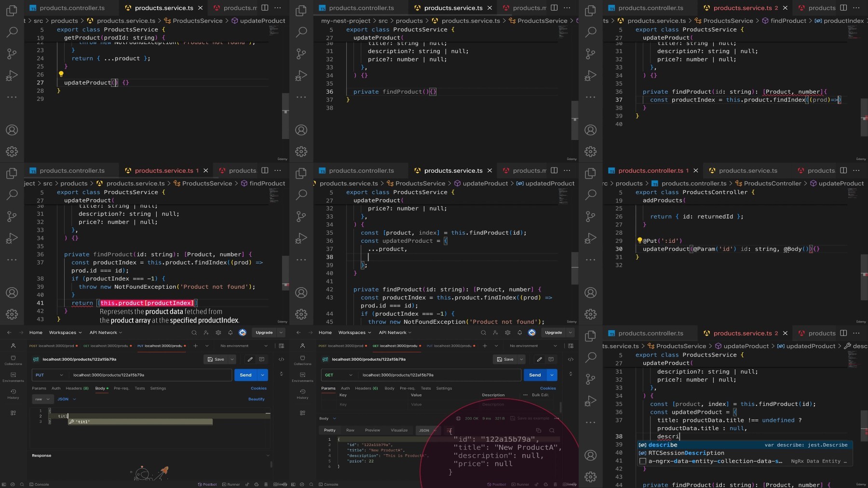Open the comments icon in the GET-request Postman panel
The image size is (868, 488).
[x=551, y=359]
